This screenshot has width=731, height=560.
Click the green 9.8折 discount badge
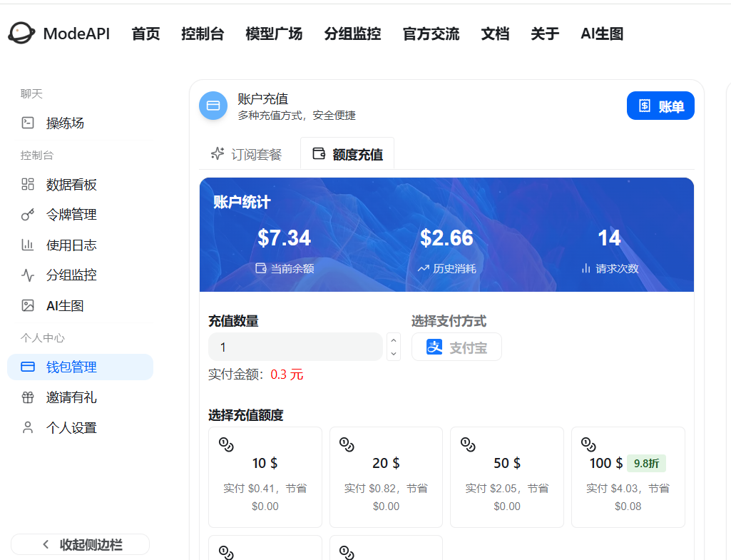646,463
